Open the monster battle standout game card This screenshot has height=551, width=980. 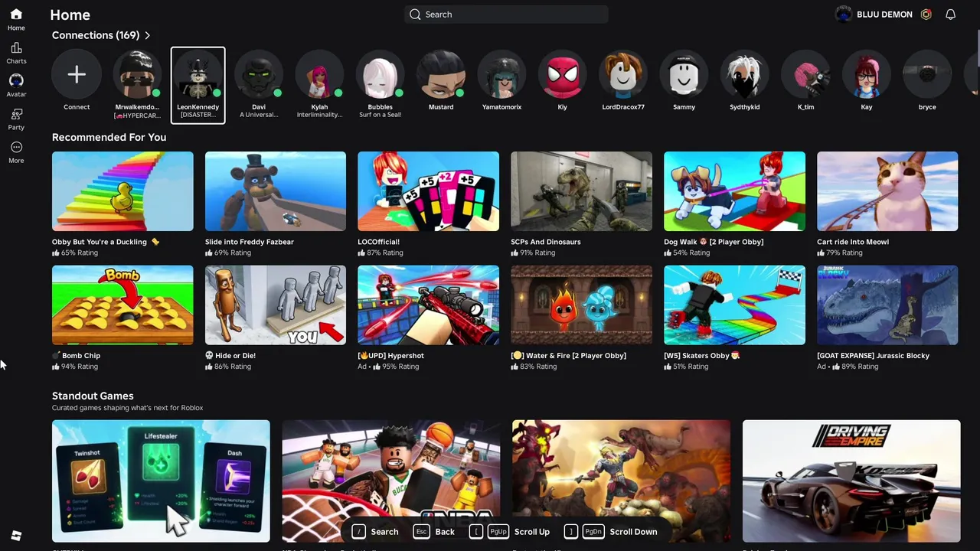[621, 481]
